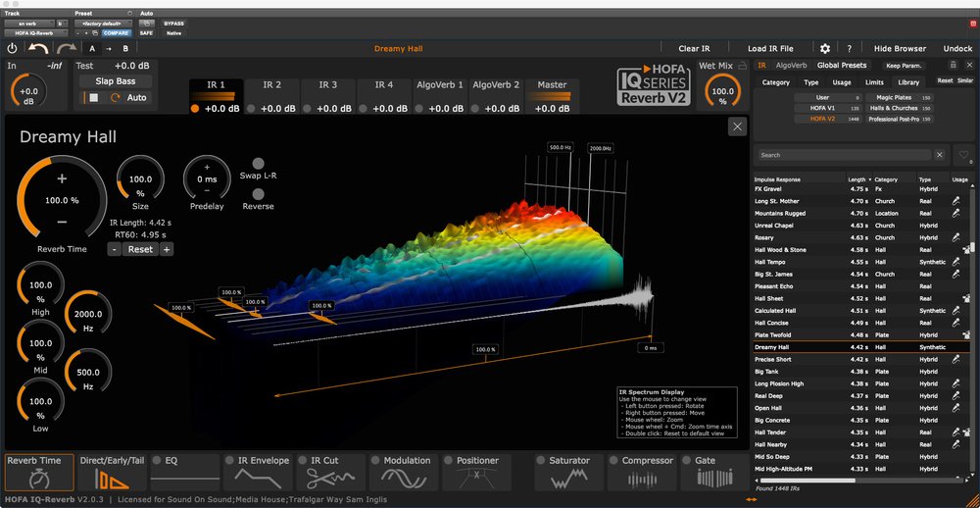Toggle the IR 1 orange enable dot

tap(194, 108)
